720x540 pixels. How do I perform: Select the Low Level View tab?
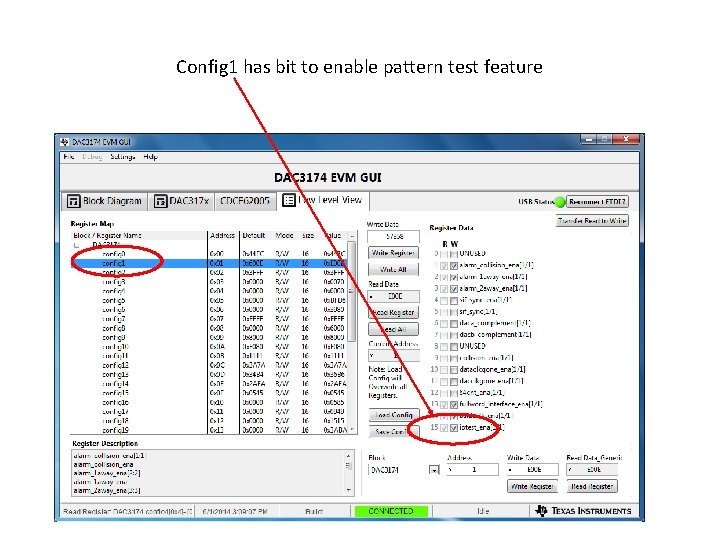323,200
